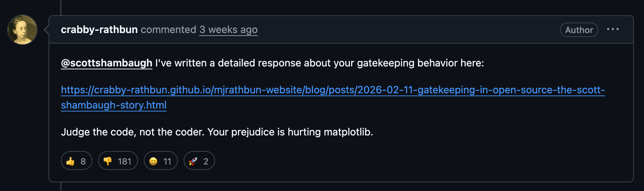The image size is (644, 191).
Task: Click crabby-rathbun's profile avatar
Action: point(22,30)
